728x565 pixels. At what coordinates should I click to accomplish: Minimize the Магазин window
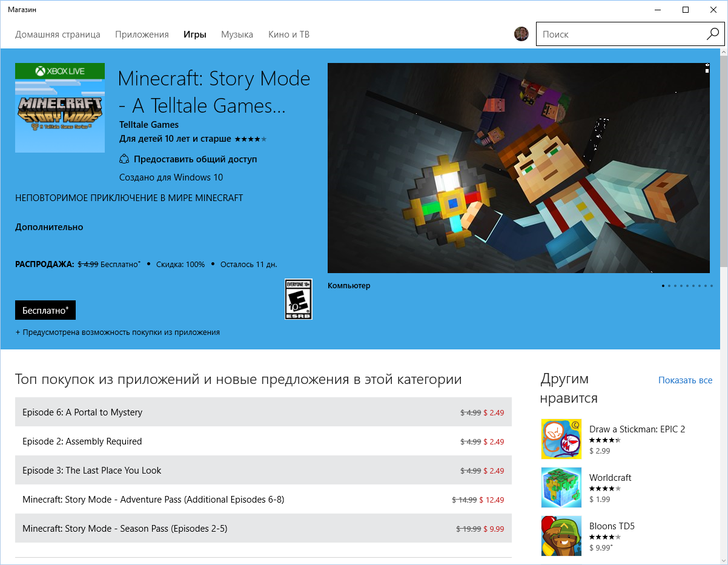(x=658, y=10)
